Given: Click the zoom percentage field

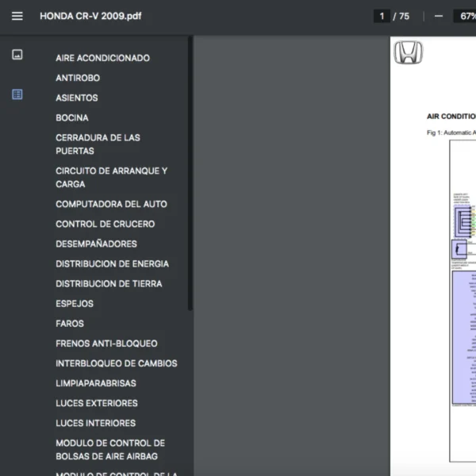Looking at the screenshot, I should (465, 16).
